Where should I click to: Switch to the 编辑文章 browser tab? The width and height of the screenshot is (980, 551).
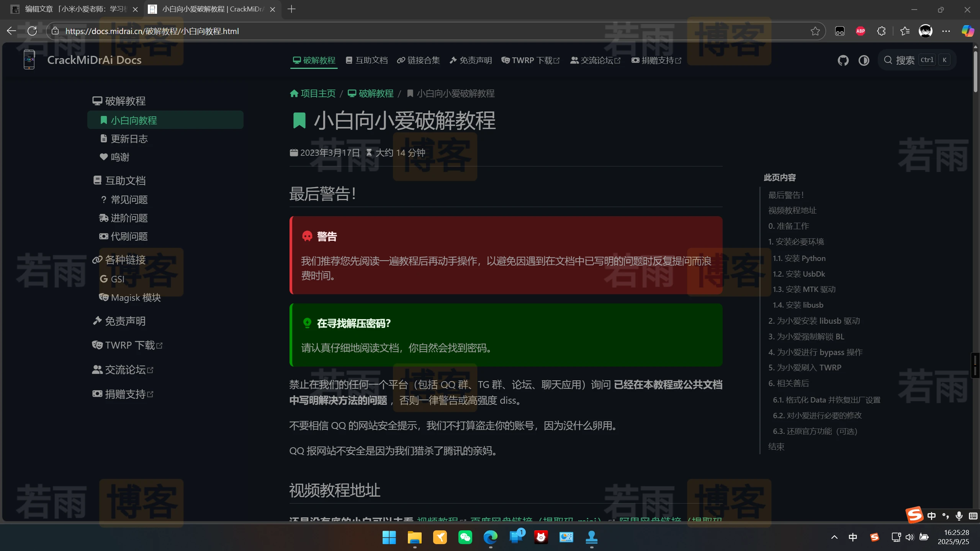click(x=73, y=9)
